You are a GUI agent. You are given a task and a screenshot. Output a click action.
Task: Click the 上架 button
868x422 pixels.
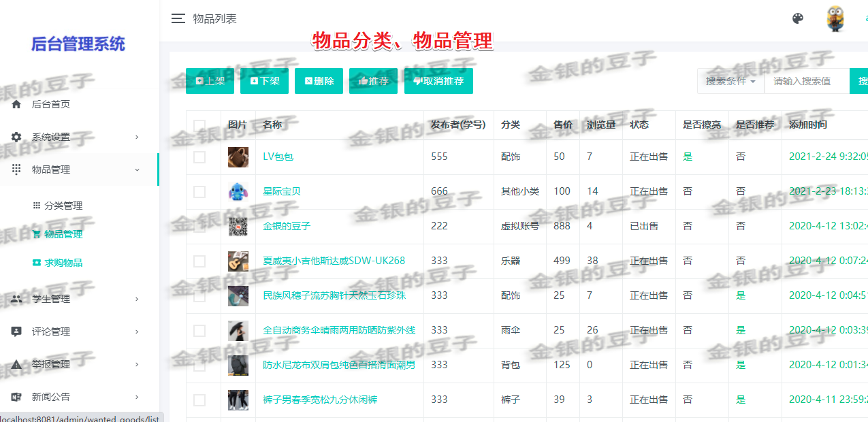point(210,81)
